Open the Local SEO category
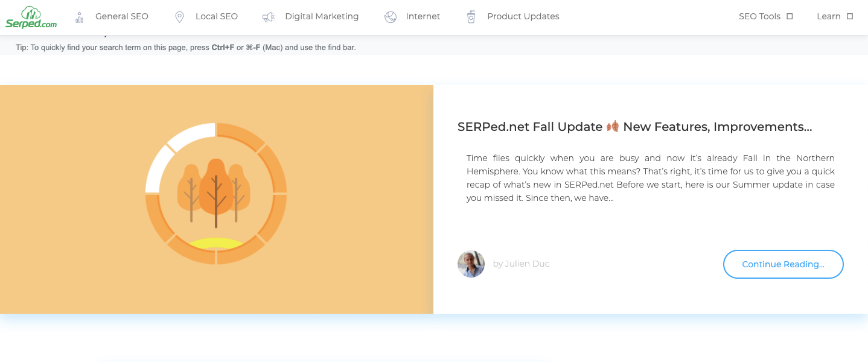The width and height of the screenshot is (868, 362). pos(217,17)
